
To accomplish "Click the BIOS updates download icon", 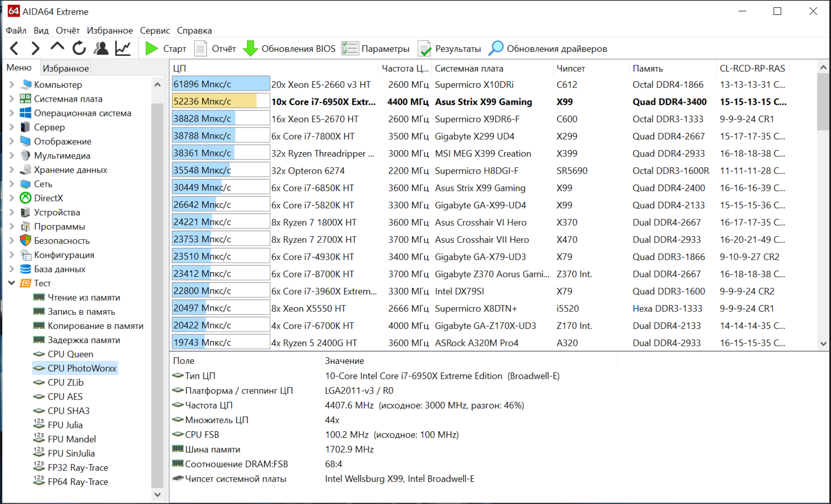I will [x=250, y=49].
